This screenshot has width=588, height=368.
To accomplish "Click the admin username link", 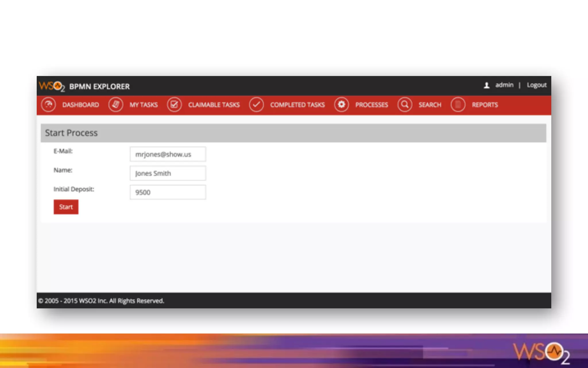I will point(504,85).
